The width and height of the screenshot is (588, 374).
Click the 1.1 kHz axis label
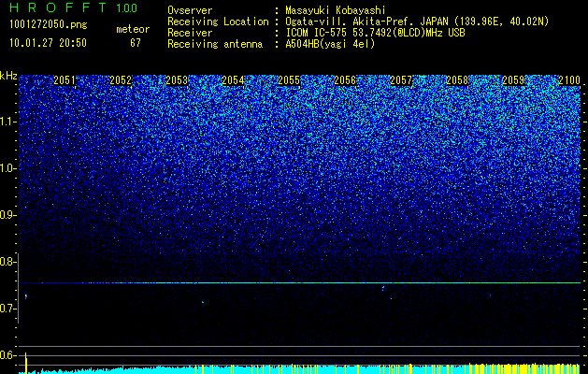click(x=7, y=122)
